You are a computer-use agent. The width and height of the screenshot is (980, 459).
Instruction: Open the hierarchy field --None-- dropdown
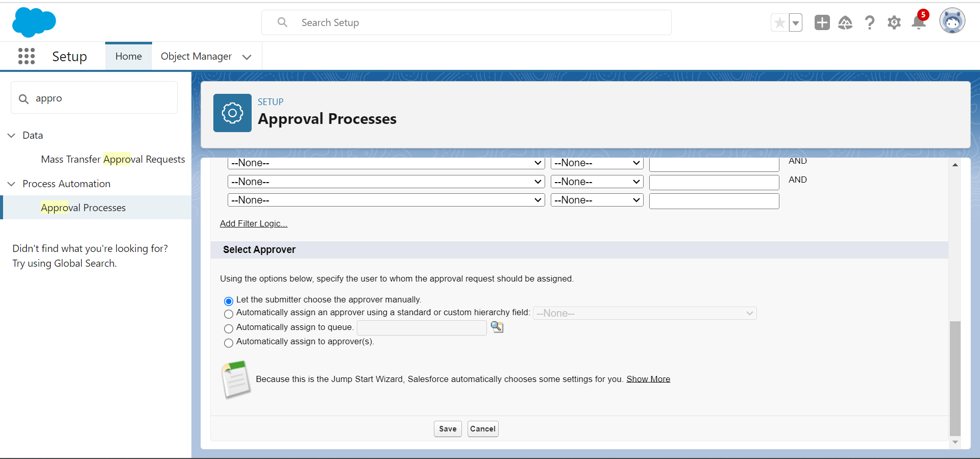pyautogui.click(x=645, y=313)
